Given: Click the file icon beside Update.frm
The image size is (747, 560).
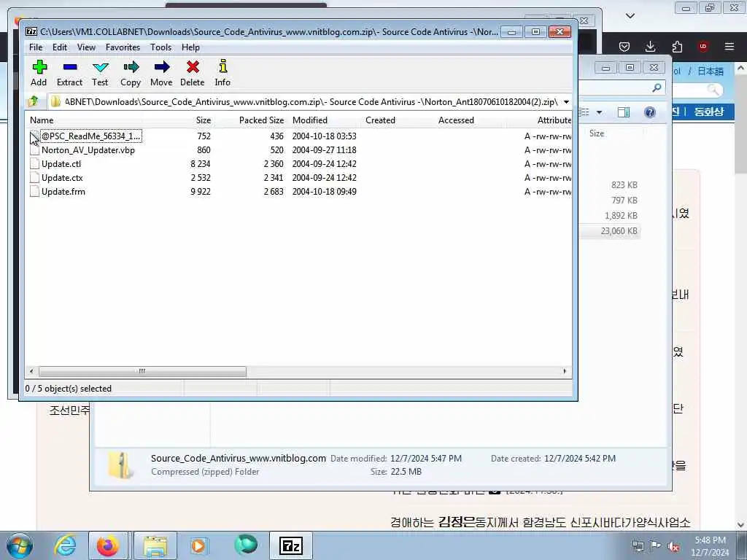Looking at the screenshot, I should click(34, 192).
